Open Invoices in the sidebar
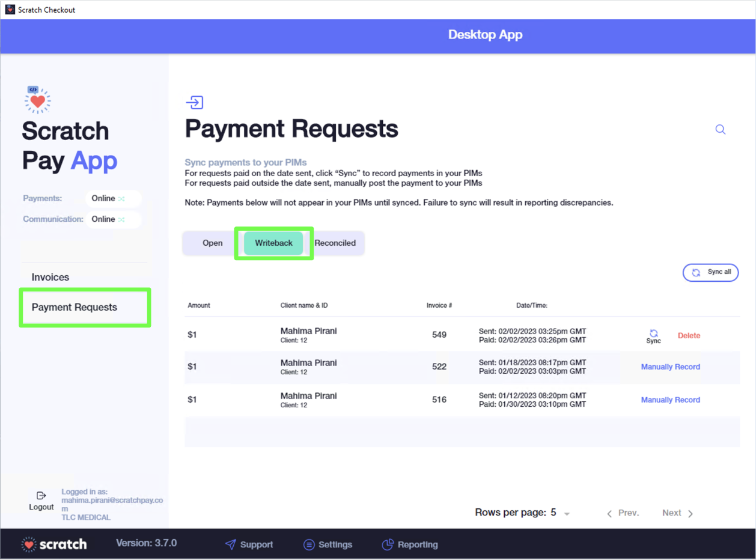Screen dimensions: 756x560 50,277
